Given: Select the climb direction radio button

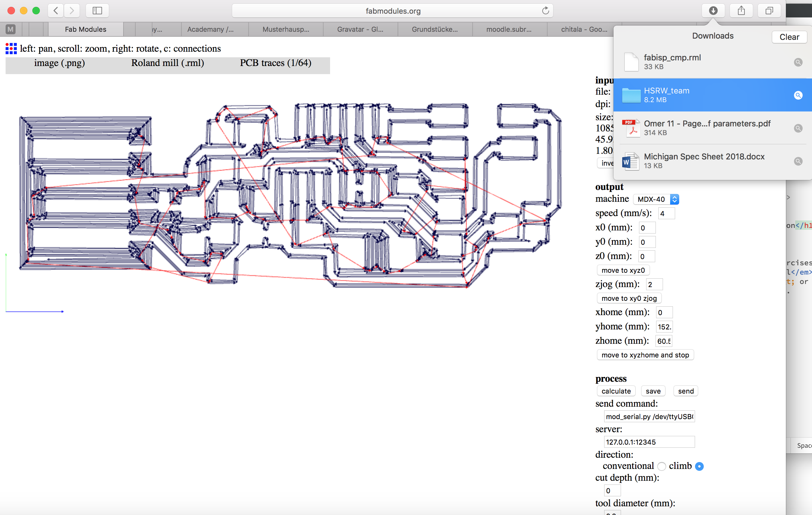Looking at the screenshot, I should click(x=699, y=466).
